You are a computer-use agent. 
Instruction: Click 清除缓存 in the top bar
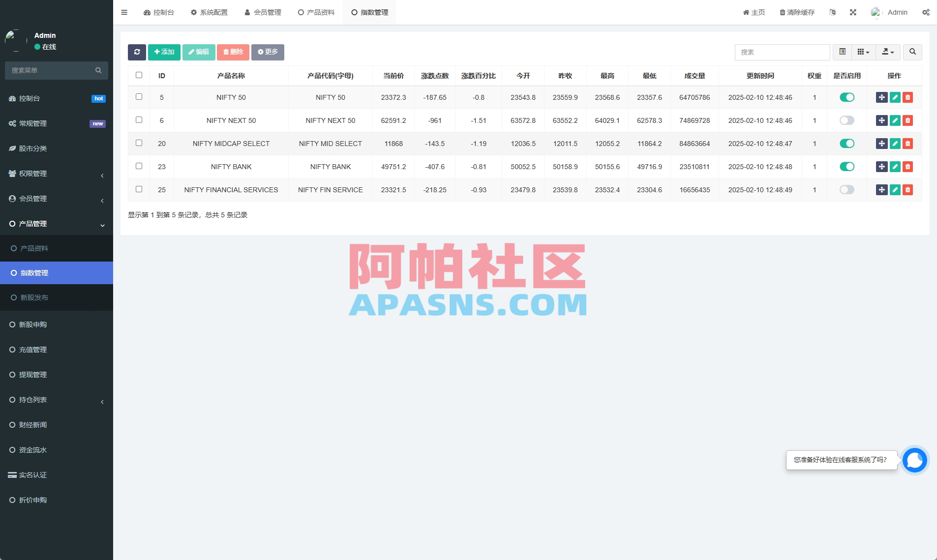pyautogui.click(x=797, y=12)
